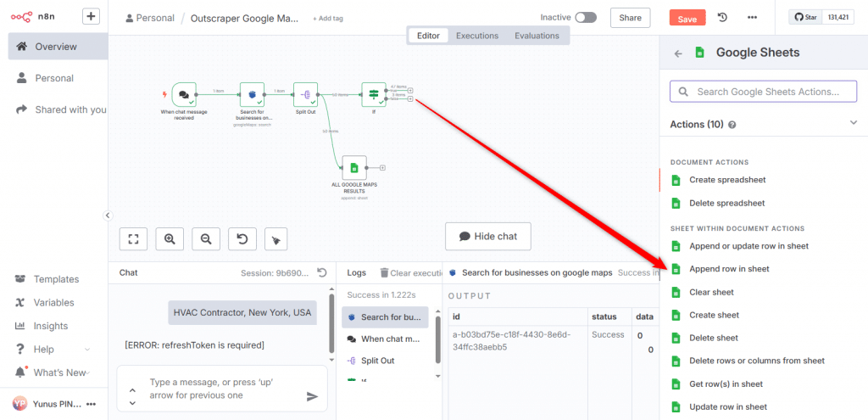Zoom out on the workflow canvas
Image resolution: width=868 pixels, height=420 pixels.
coord(206,238)
